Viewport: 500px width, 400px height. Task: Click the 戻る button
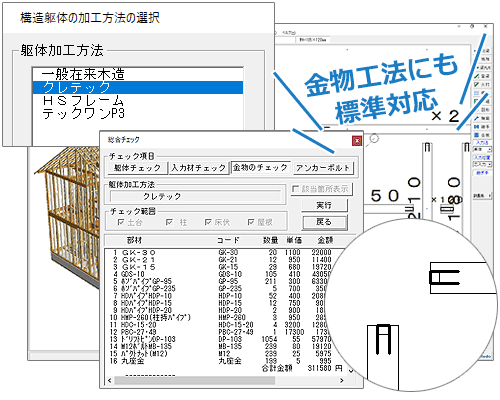[324, 222]
